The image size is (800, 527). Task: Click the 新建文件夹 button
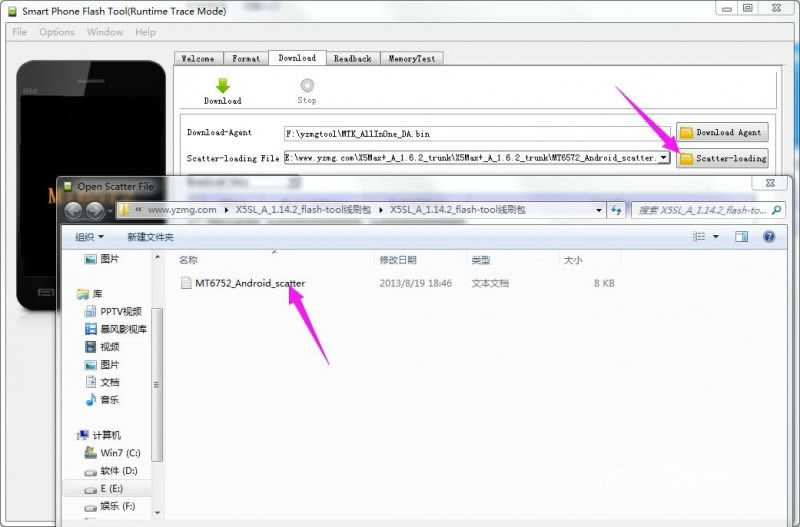click(151, 237)
